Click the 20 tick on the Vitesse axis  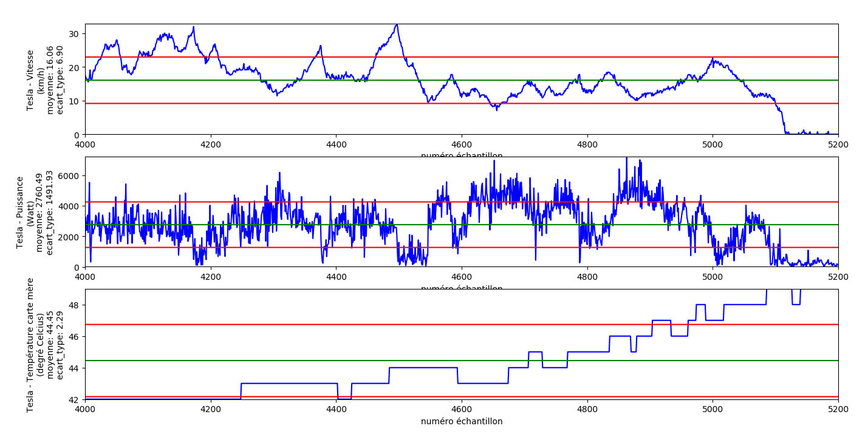pos(75,67)
